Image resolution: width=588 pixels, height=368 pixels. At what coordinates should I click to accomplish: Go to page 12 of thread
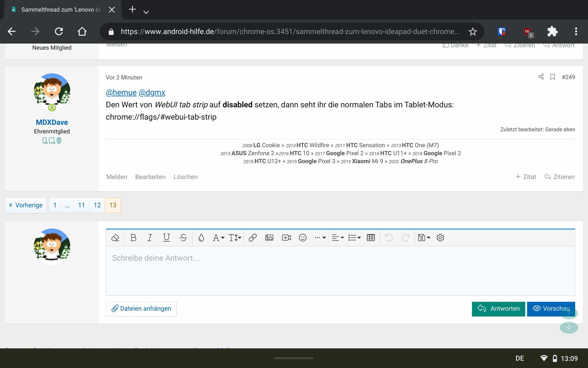(x=97, y=205)
